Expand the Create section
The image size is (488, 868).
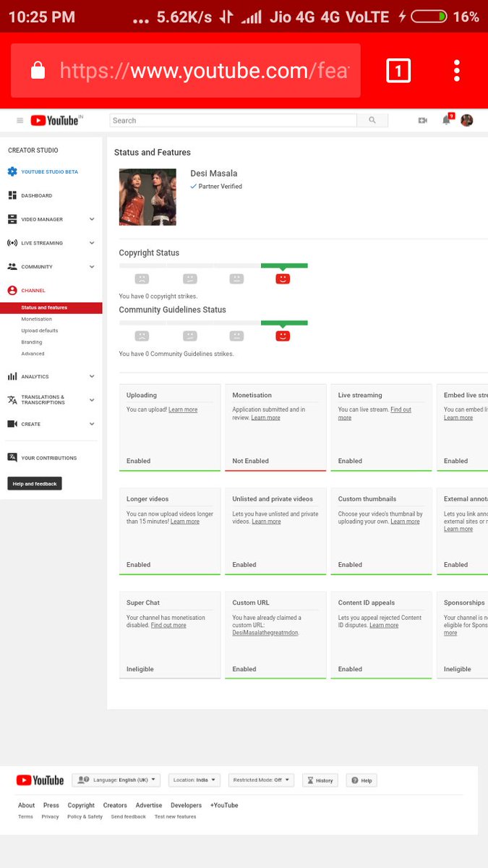[92, 424]
